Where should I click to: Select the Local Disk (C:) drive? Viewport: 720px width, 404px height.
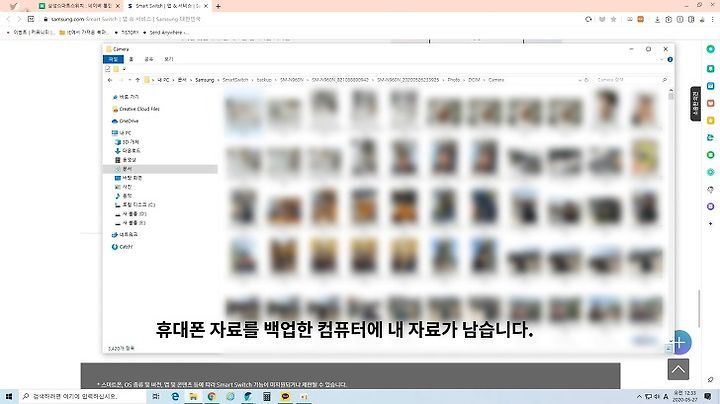click(135, 205)
